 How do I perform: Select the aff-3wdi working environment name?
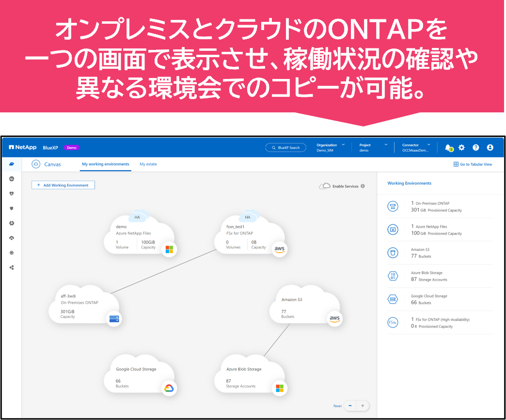pos(68,296)
